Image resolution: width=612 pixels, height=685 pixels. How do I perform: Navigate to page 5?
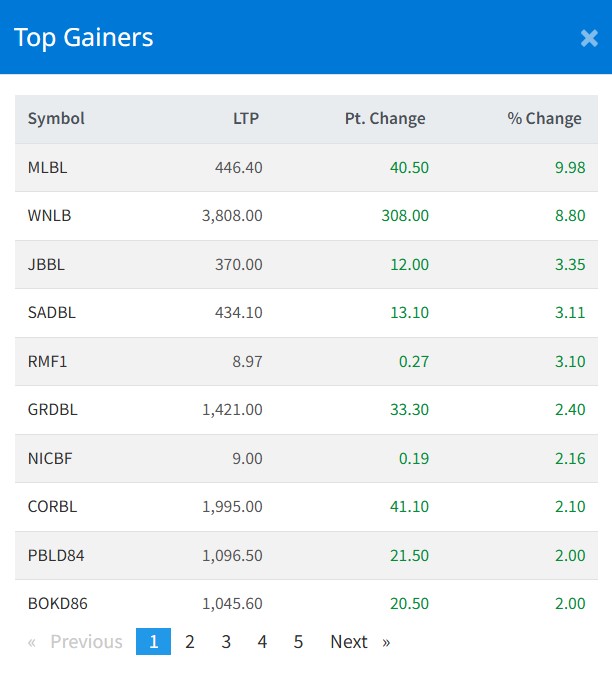coord(298,642)
